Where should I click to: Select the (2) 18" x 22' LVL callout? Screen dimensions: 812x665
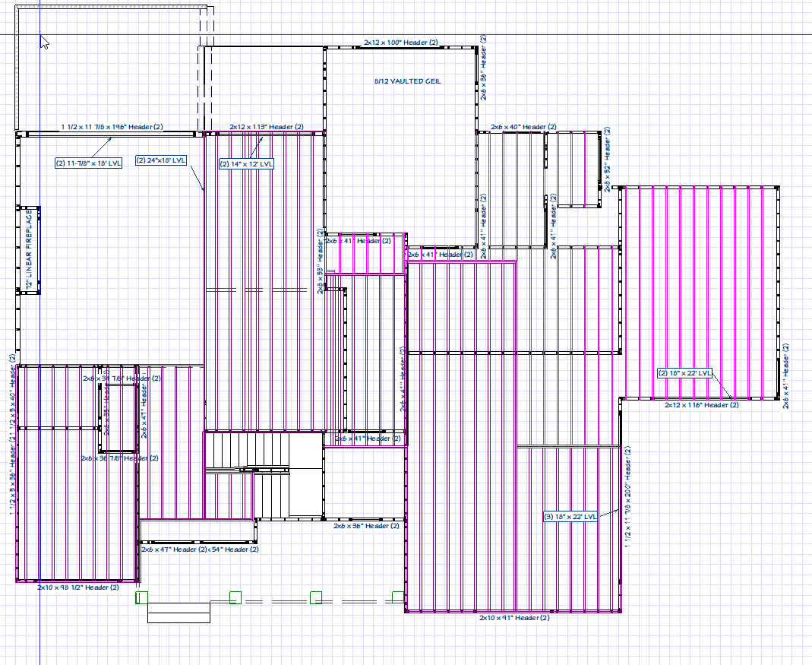tap(684, 372)
